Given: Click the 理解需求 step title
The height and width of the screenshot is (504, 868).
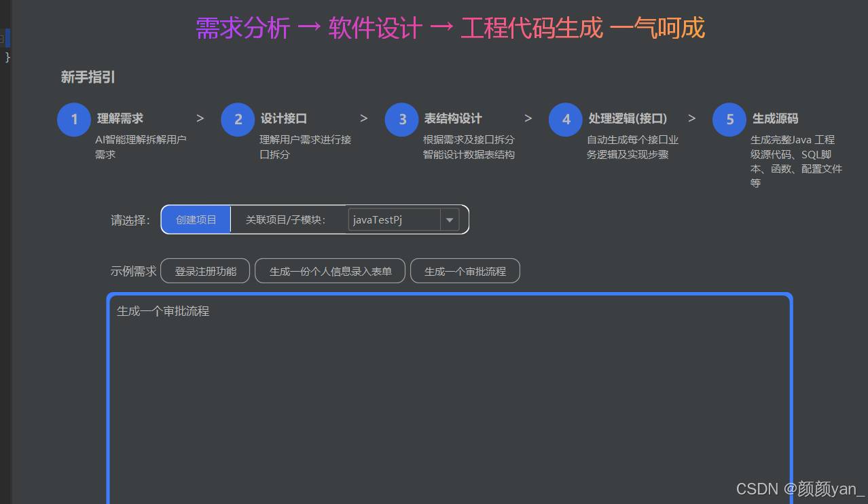Looking at the screenshot, I should coord(120,118).
